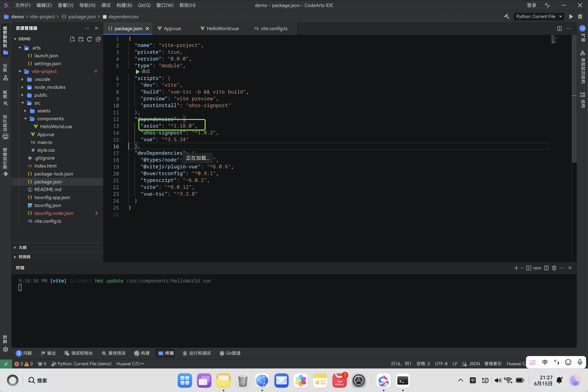Open the 输出 output panel tab
588x392 pixels.
click(48, 353)
